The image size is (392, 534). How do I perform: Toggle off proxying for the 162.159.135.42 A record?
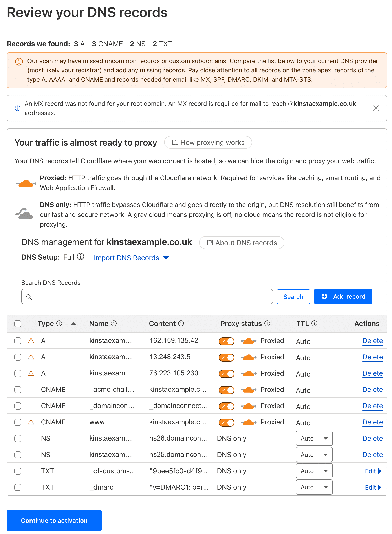[x=226, y=341]
